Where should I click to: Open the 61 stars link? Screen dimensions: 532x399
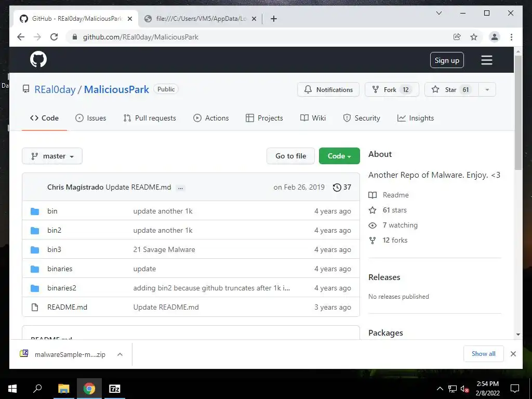395,210
